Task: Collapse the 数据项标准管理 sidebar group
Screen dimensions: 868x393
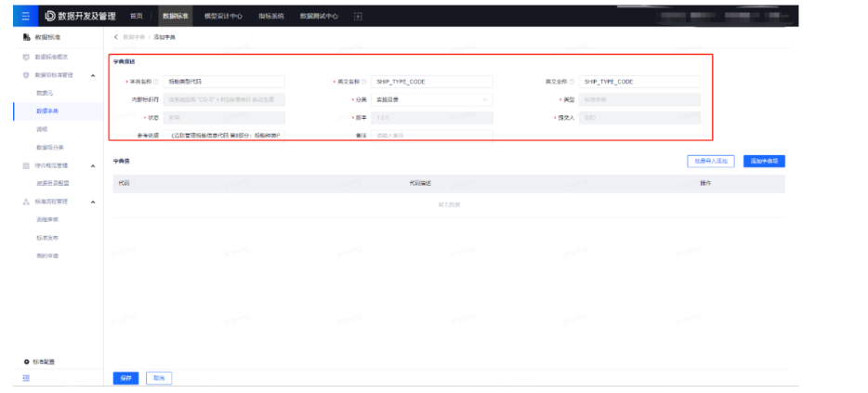Action: coord(93,75)
